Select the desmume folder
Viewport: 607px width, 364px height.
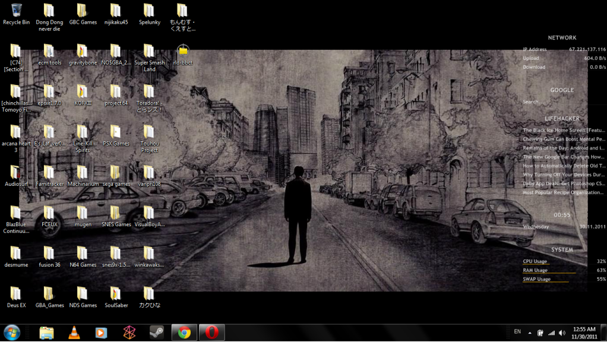point(16,257)
